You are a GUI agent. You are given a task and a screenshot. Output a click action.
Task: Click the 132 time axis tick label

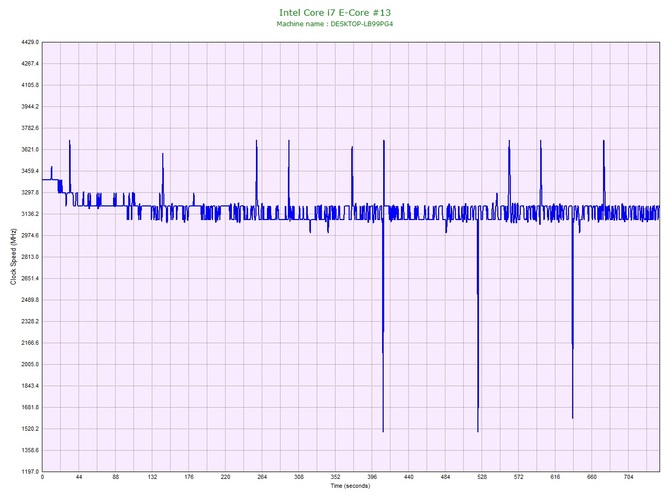(x=152, y=477)
